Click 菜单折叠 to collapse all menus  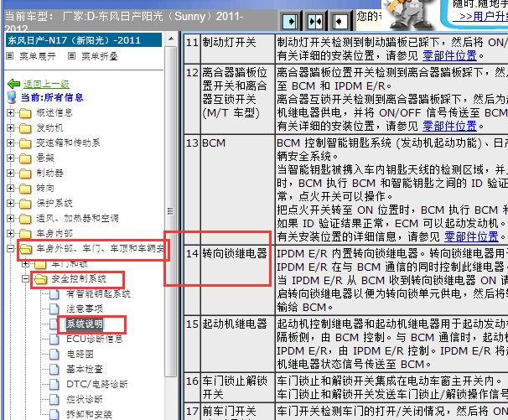99,56
